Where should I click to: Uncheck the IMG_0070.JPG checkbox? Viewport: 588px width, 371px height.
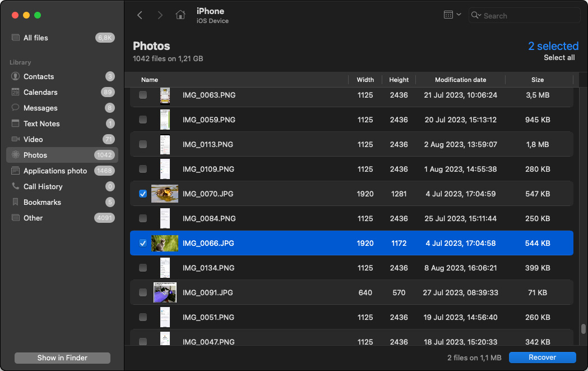click(x=143, y=194)
